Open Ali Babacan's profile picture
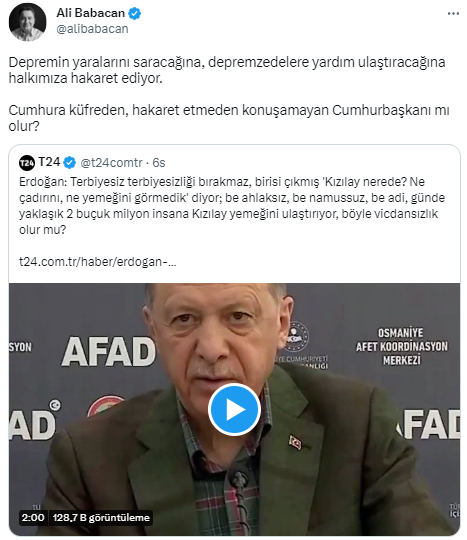This screenshot has height=540, width=467. [x=27, y=22]
